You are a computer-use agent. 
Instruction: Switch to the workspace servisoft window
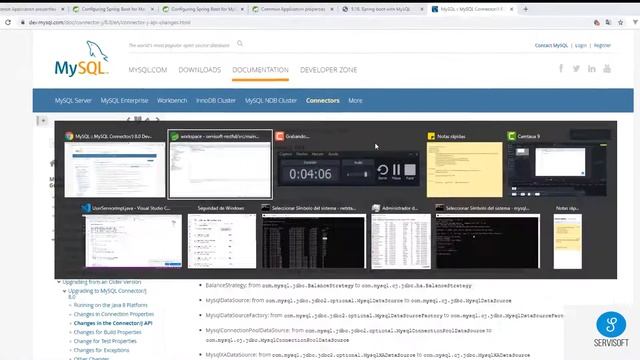(220, 170)
